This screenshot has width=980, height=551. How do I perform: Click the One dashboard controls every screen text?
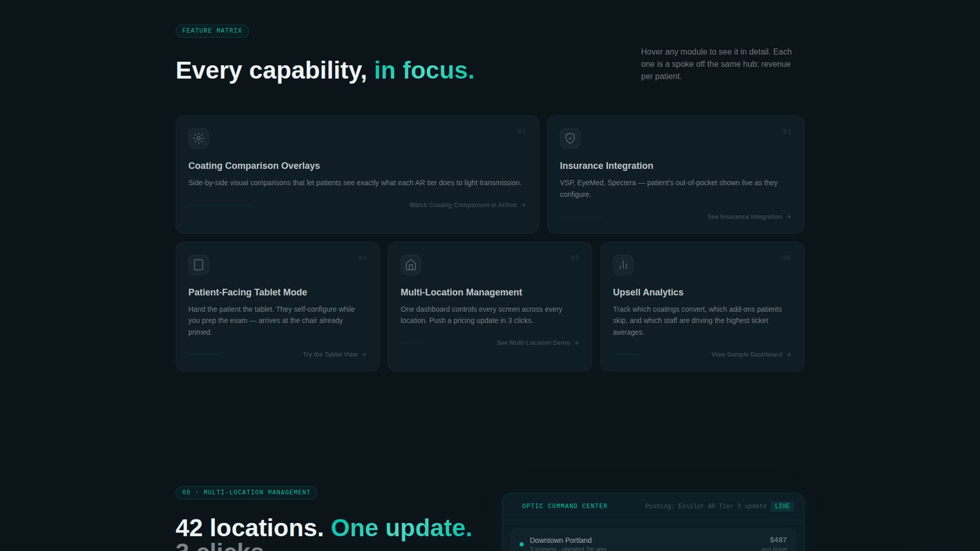[481, 315]
